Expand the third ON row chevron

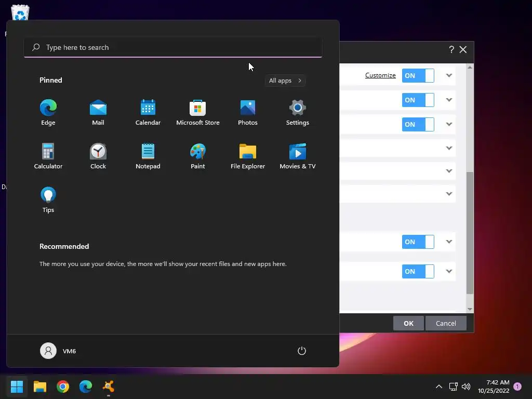449,124
